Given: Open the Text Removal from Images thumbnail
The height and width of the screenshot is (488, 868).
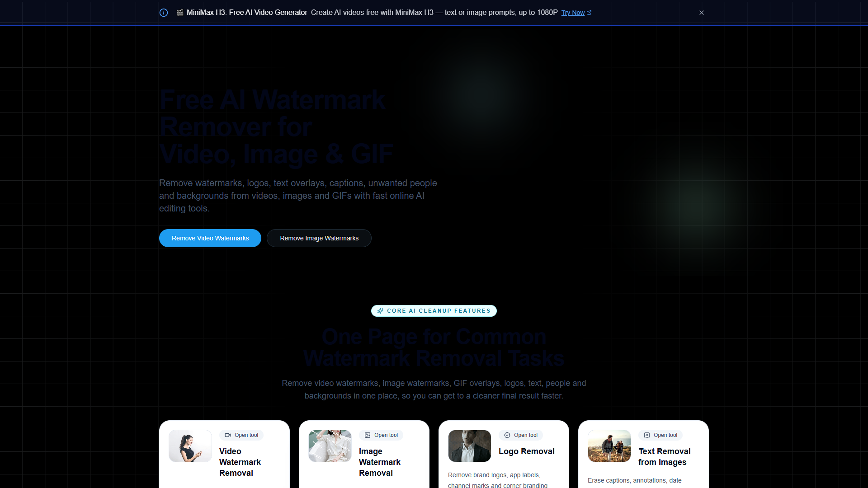Looking at the screenshot, I should [x=609, y=446].
